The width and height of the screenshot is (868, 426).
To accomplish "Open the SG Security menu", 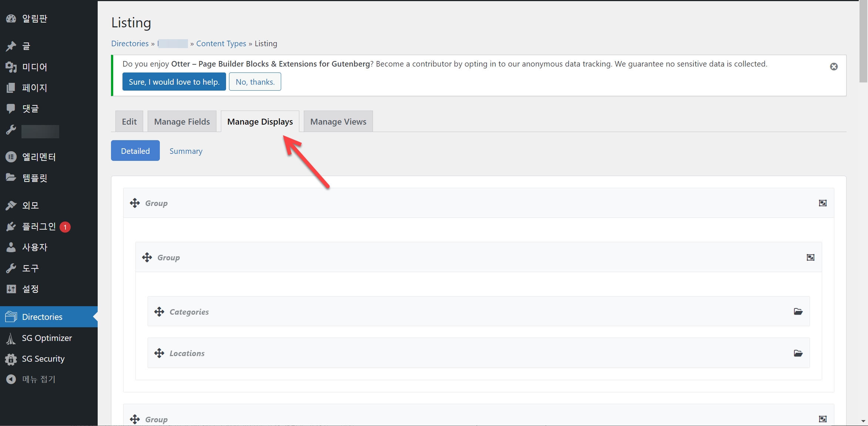I will [x=43, y=359].
